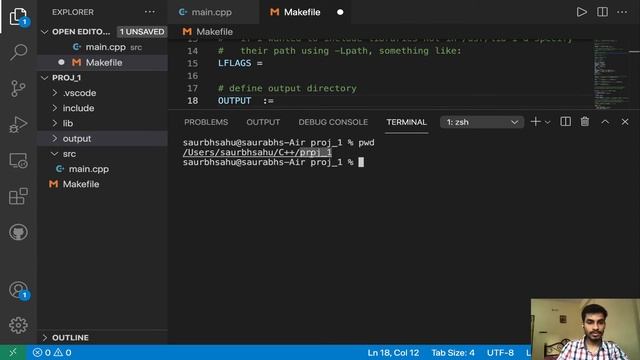Open the Source Control view icon

(18, 88)
